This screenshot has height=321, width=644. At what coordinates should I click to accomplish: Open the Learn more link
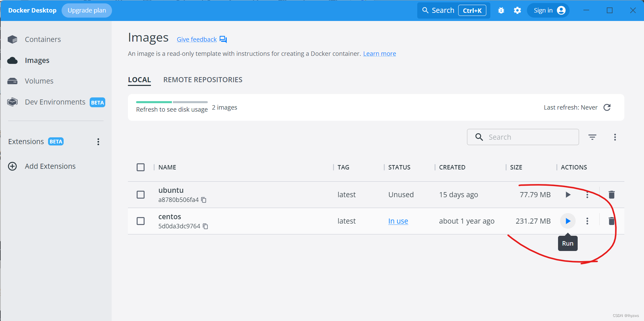(x=379, y=54)
